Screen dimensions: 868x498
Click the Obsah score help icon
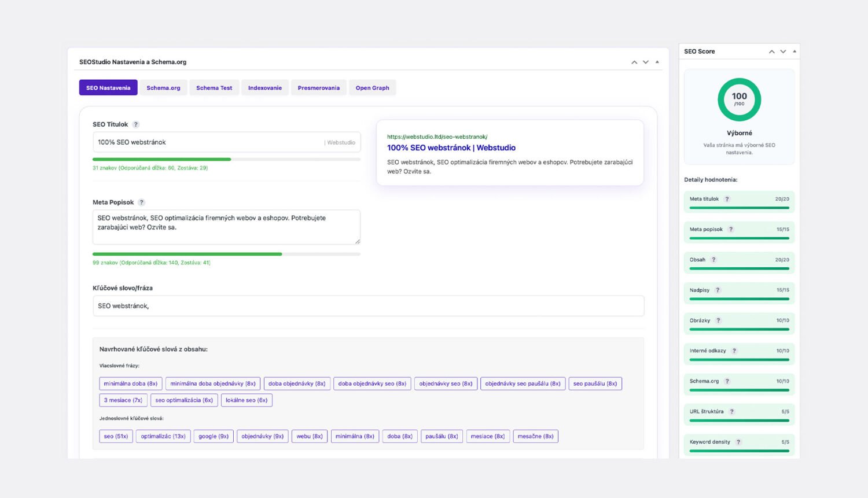click(x=713, y=259)
